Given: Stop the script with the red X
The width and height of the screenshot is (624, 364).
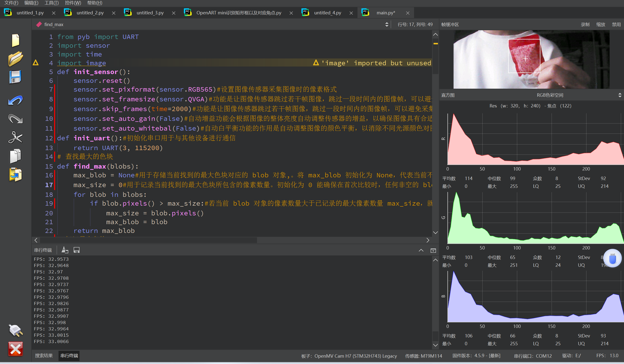Looking at the screenshot, I should [x=15, y=349].
